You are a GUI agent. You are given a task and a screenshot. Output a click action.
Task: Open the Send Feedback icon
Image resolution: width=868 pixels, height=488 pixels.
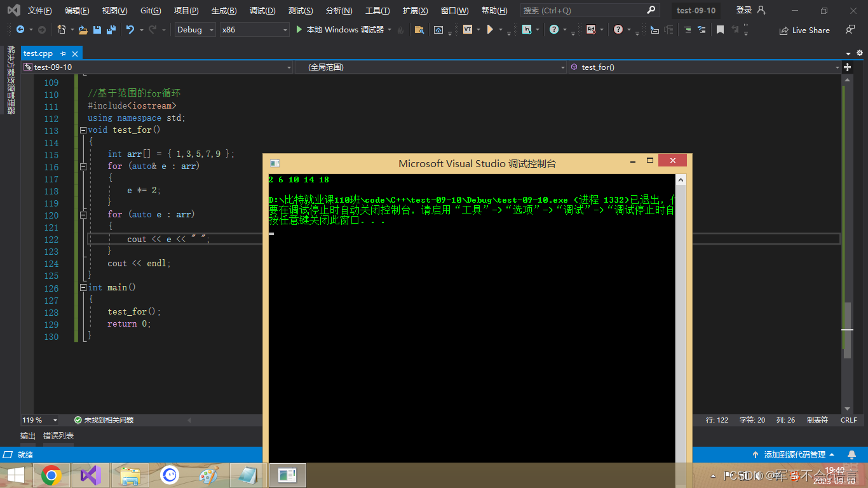point(850,30)
